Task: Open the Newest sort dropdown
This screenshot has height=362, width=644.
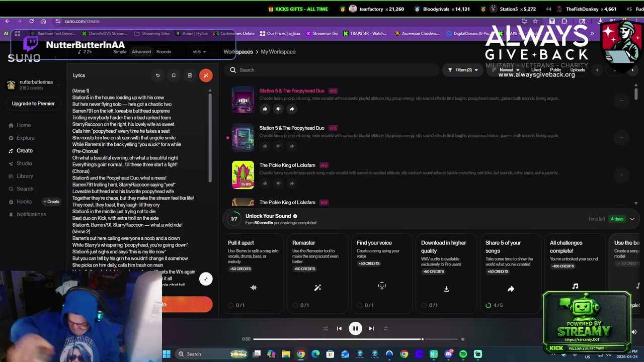Action: click(506, 70)
